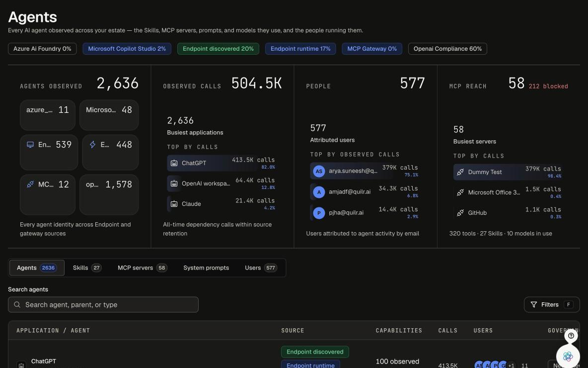Click the red "212 blocked" text
Viewport: 588px width, 368px height.
(548, 87)
